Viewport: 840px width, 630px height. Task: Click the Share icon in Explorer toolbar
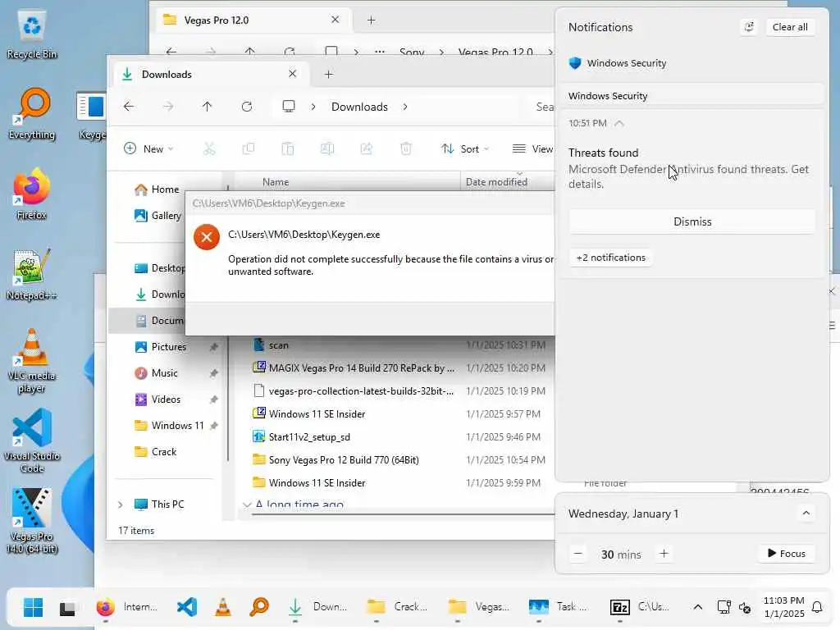(367, 148)
